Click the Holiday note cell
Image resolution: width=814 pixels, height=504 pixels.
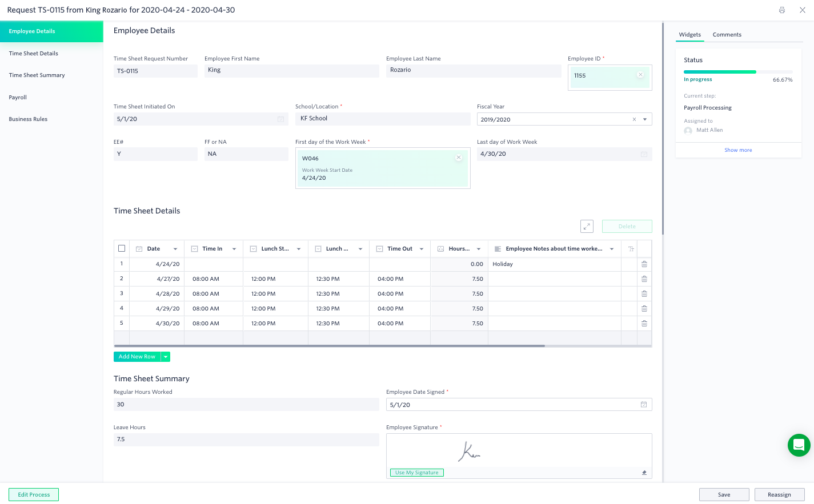(x=554, y=264)
